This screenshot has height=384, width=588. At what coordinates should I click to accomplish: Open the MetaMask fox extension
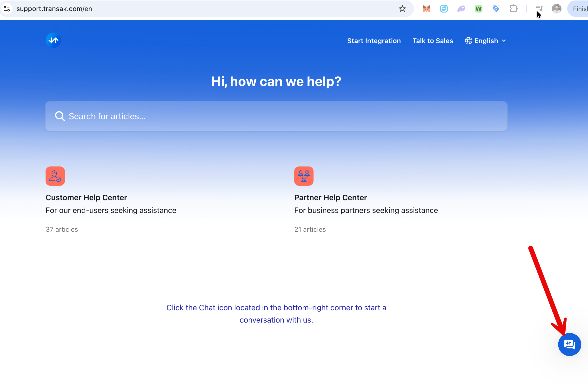pyautogui.click(x=427, y=9)
